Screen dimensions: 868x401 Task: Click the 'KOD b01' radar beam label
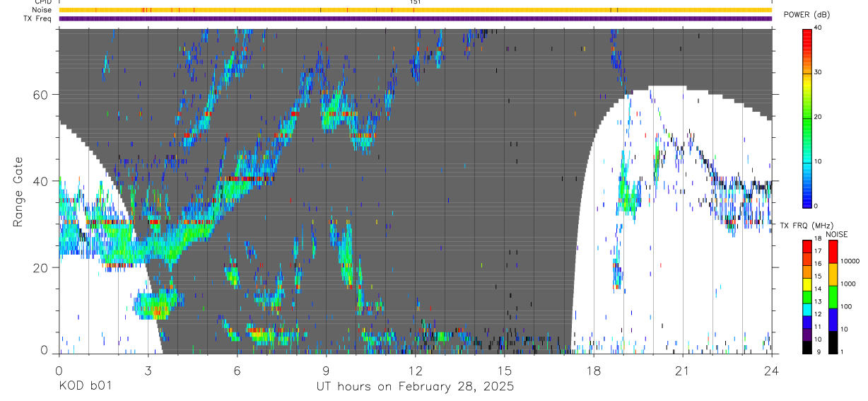click(84, 387)
